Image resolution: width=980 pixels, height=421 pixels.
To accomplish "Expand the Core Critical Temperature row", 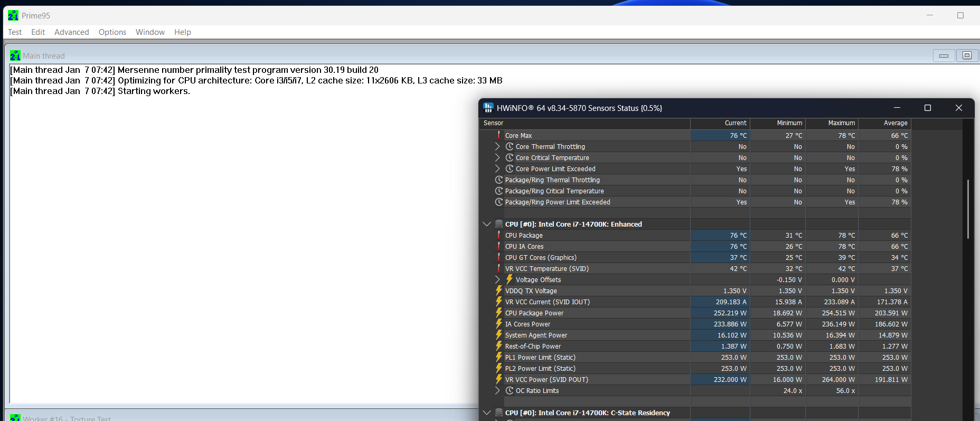I will [497, 157].
